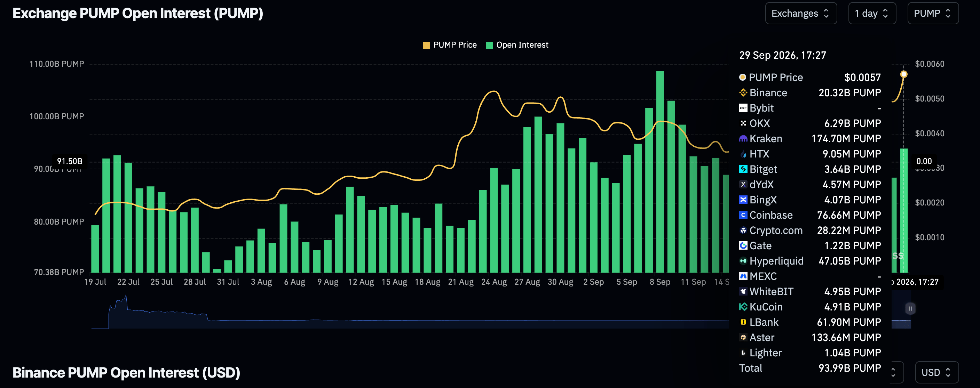Click the MEXC icon in tooltip
Screen dimensions: 980x388
tap(743, 276)
